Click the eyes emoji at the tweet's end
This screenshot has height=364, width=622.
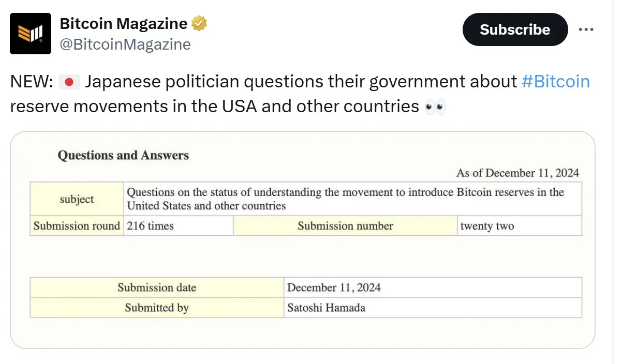pyautogui.click(x=436, y=106)
